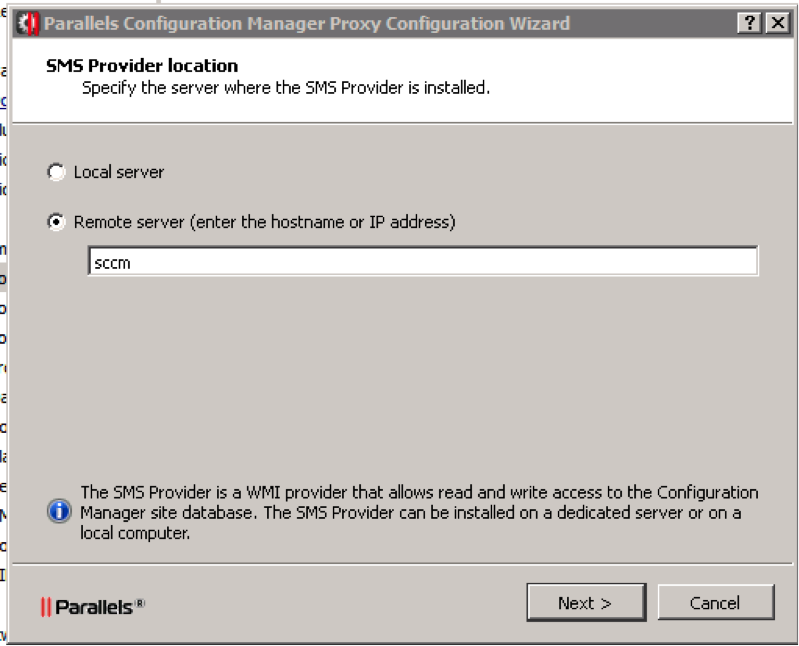This screenshot has height=646, width=799.
Task: Proceed with the Next > button
Action: pos(585,603)
